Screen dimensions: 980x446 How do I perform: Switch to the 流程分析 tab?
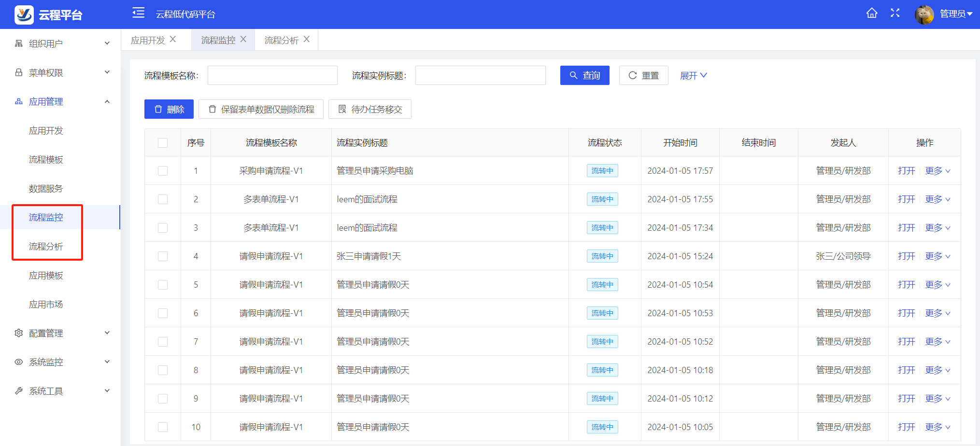281,40
